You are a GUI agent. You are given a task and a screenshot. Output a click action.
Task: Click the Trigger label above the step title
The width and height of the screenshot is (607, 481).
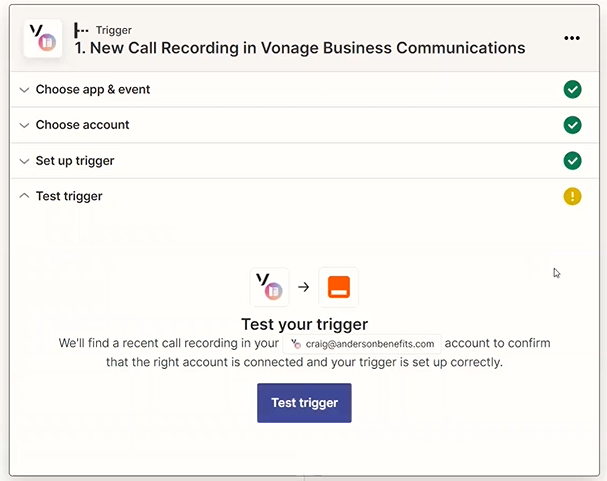pos(114,30)
